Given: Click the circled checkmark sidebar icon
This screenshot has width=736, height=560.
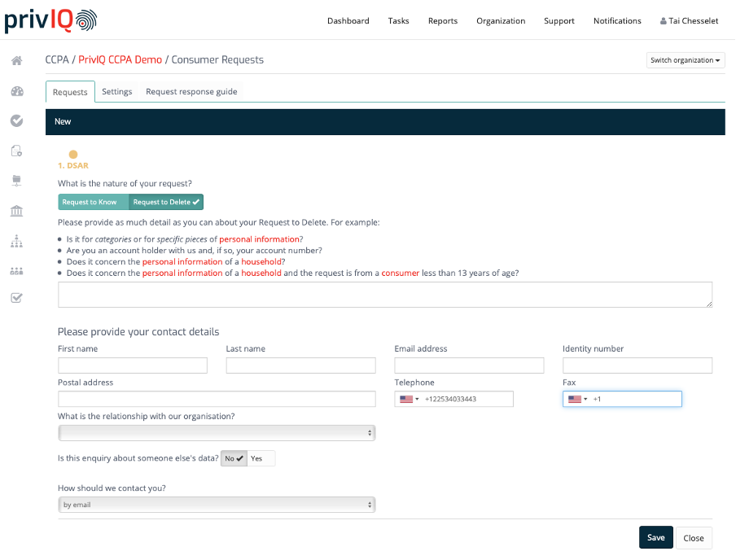Looking at the screenshot, I should click(17, 120).
